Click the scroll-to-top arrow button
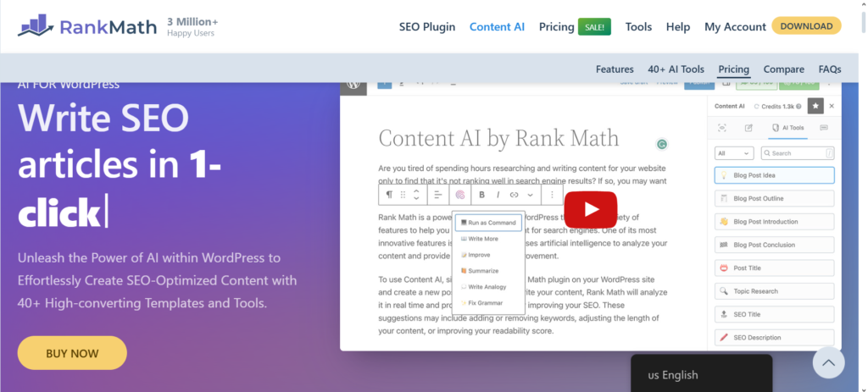 (x=829, y=362)
